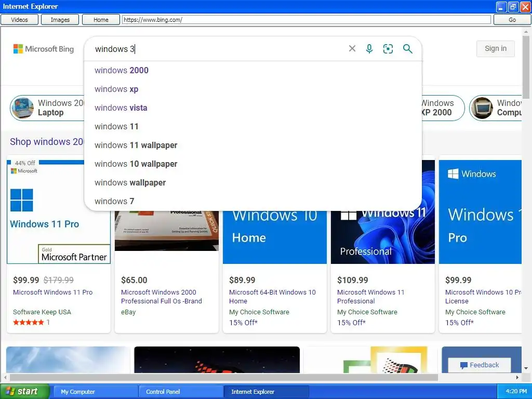Click the sky-blue image result thumbnail
Viewport: 532px width, 399px height.
tap(68, 360)
